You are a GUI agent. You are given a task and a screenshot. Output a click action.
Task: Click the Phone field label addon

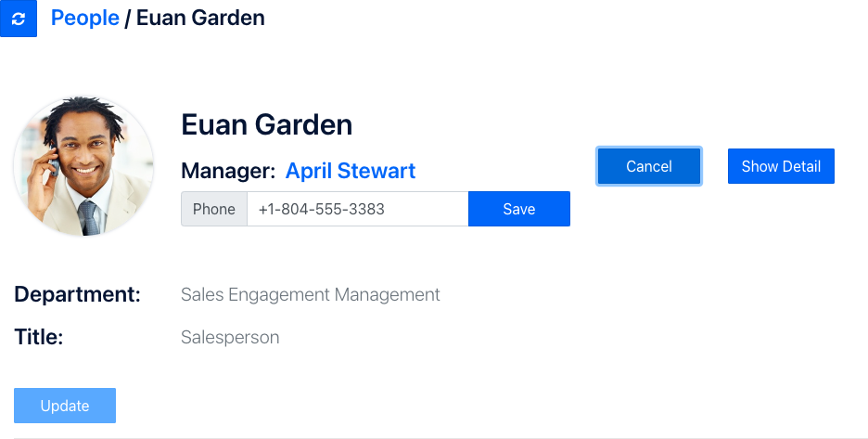(x=214, y=209)
